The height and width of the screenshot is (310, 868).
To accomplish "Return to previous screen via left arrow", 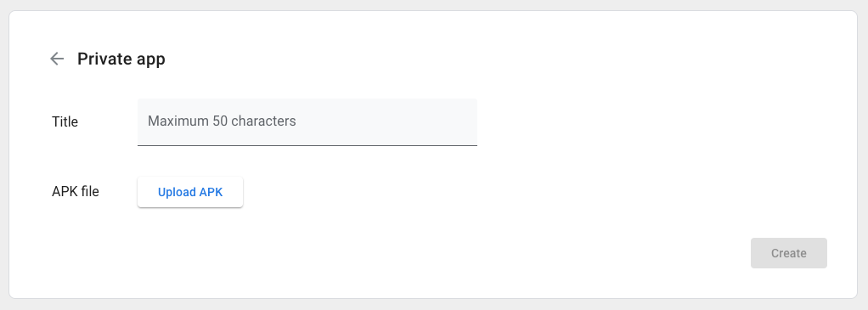I will [57, 59].
